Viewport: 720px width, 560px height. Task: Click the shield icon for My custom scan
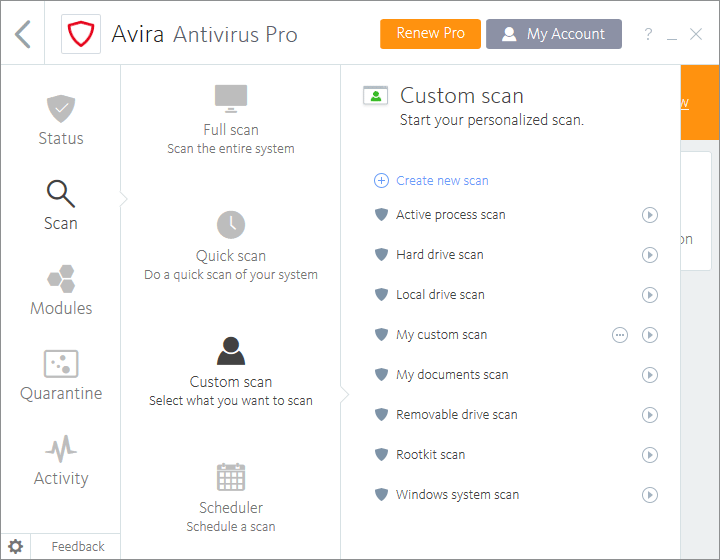pos(381,334)
